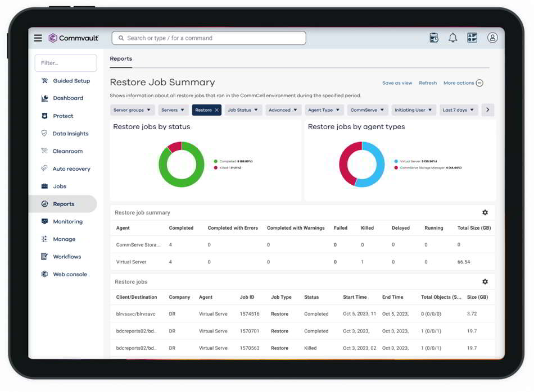Open More actions link
This screenshot has height=392, width=534.
click(x=459, y=83)
